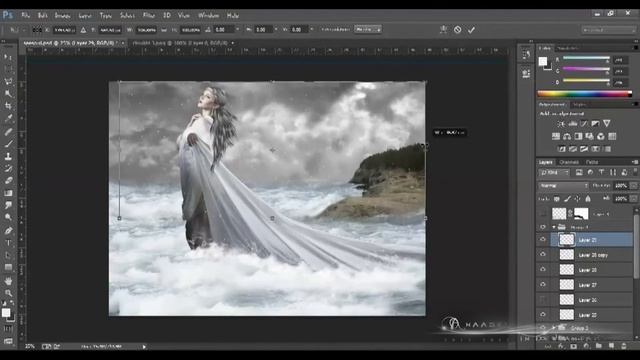The width and height of the screenshot is (640, 360).
Task: Open the layer Kind filter dropdown
Action: coord(554,173)
